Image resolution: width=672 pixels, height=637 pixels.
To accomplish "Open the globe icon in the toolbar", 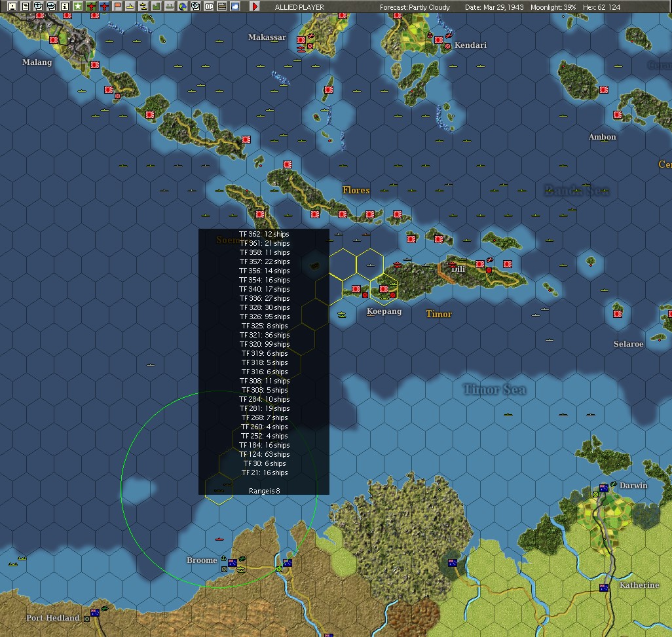I will click(x=183, y=6).
